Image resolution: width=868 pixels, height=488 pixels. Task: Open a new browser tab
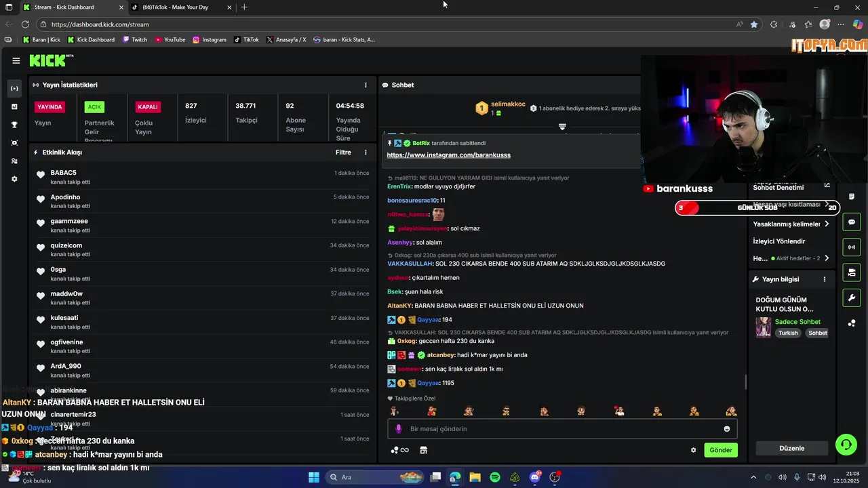pyautogui.click(x=244, y=7)
